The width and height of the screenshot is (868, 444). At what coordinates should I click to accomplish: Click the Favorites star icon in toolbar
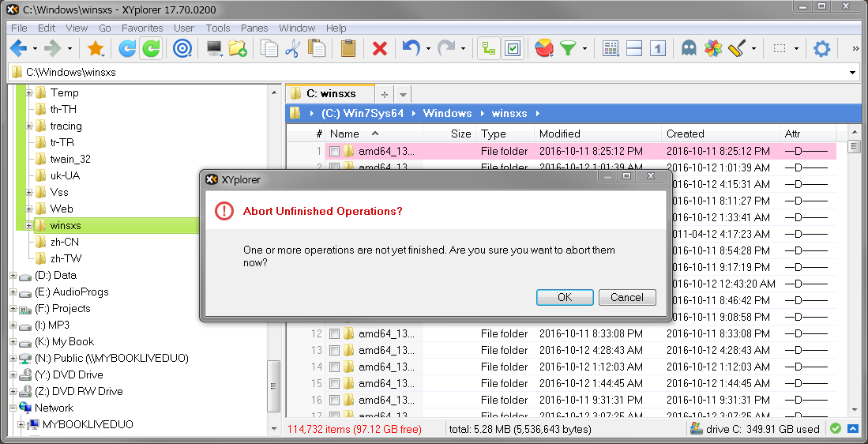(x=96, y=49)
